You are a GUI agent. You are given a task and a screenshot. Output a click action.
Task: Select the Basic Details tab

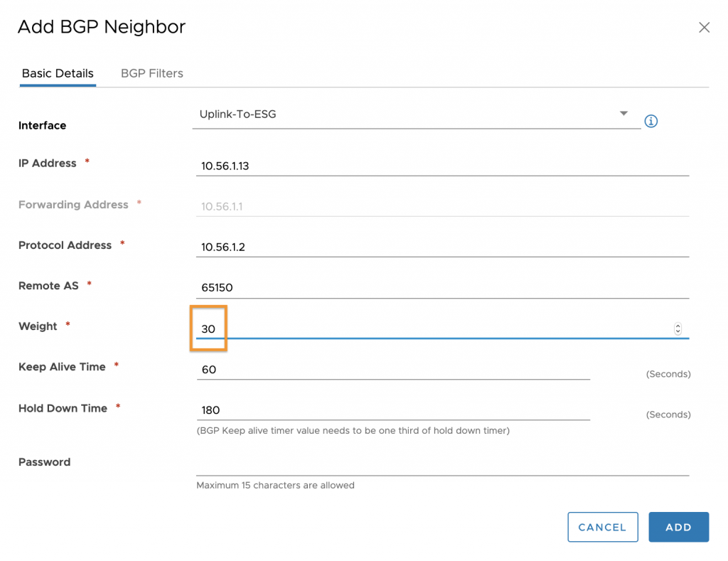pos(58,73)
